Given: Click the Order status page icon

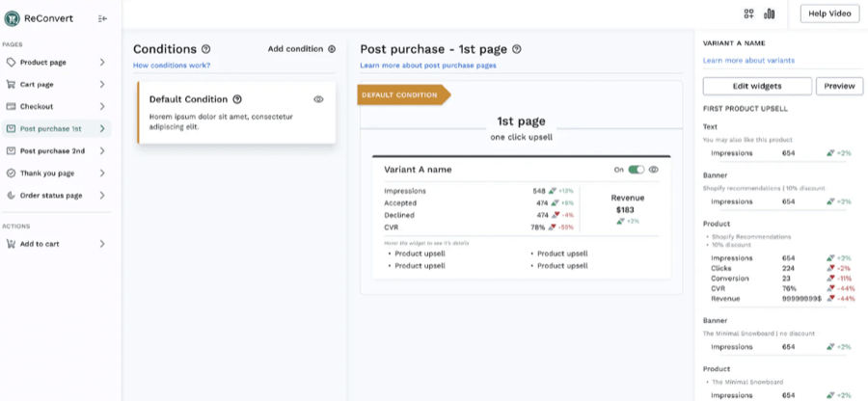Looking at the screenshot, I should click(11, 196).
